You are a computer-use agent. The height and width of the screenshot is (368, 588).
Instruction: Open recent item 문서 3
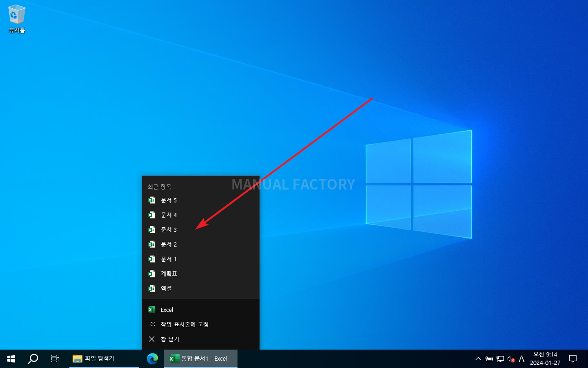[201, 230]
